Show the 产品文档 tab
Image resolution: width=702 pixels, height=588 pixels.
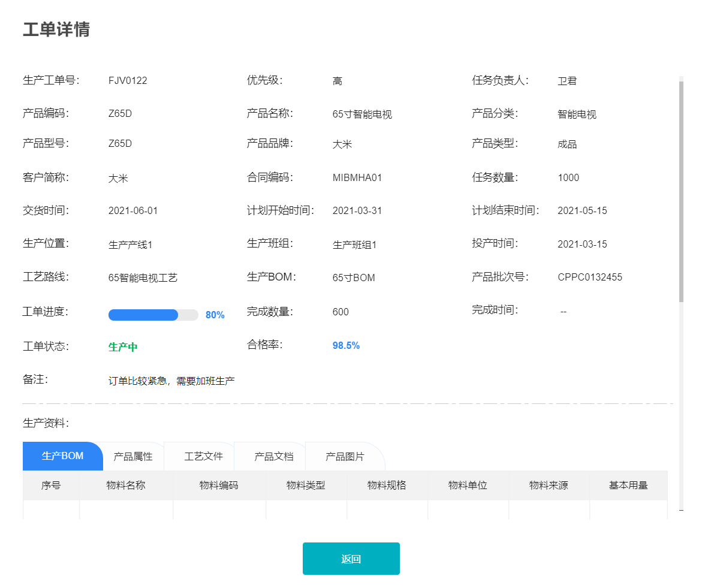pos(274,456)
